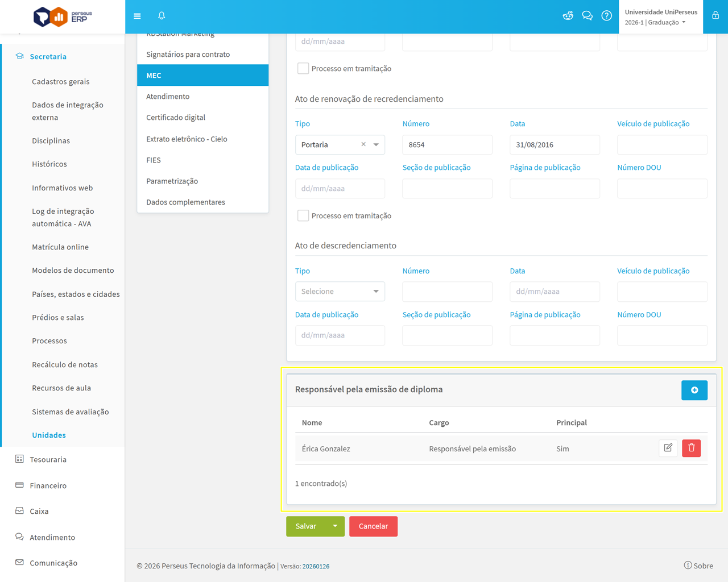Open the notifications bell
Viewport: 728px width, 582px height.
tap(162, 16)
